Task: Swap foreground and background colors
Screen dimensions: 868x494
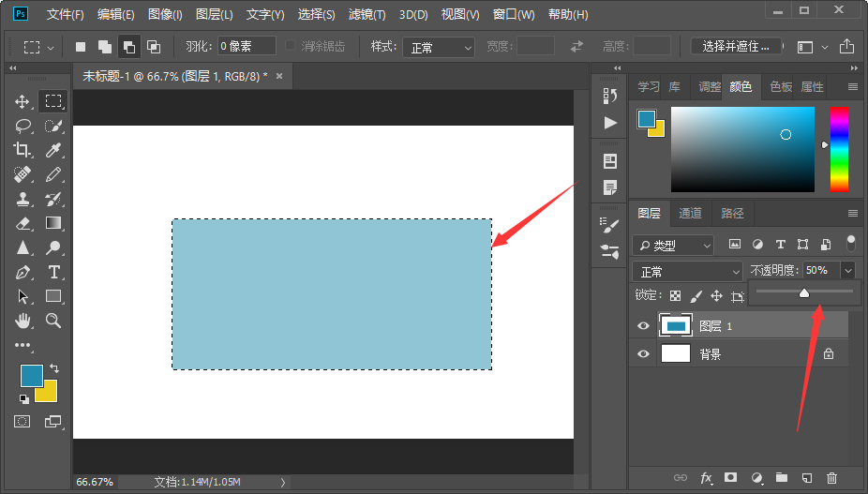Action: tap(54, 367)
